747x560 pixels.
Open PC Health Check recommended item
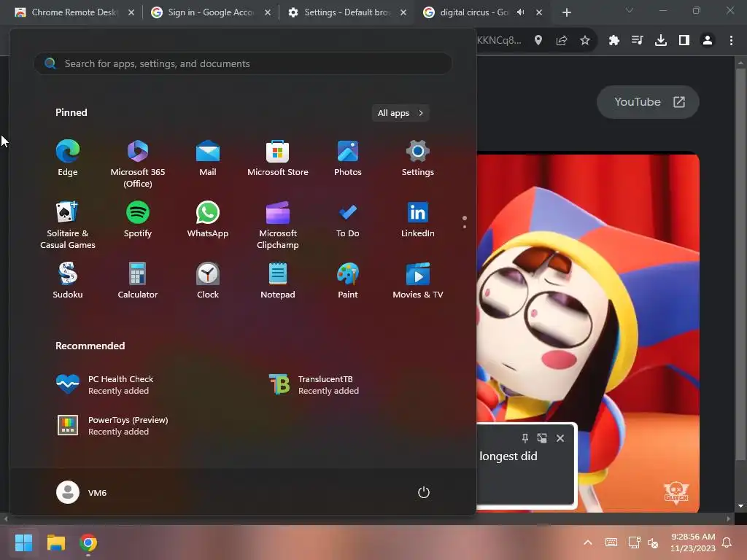pyautogui.click(x=106, y=385)
